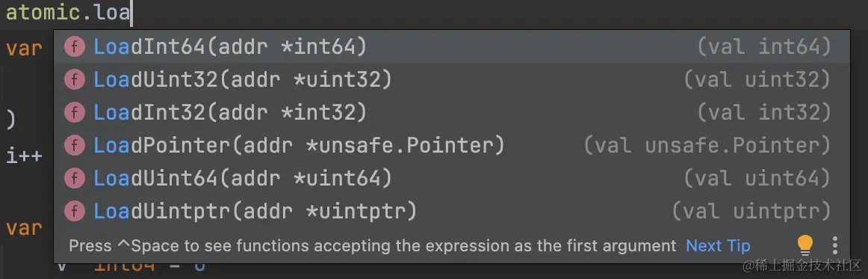Click the function icon beside LoadInt64

(75, 47)
